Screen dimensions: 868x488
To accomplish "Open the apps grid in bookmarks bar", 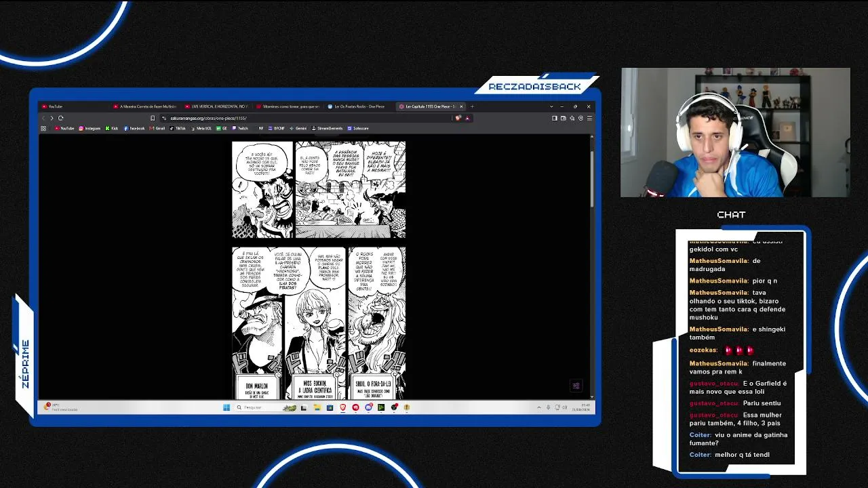I will tap(43, 128).
